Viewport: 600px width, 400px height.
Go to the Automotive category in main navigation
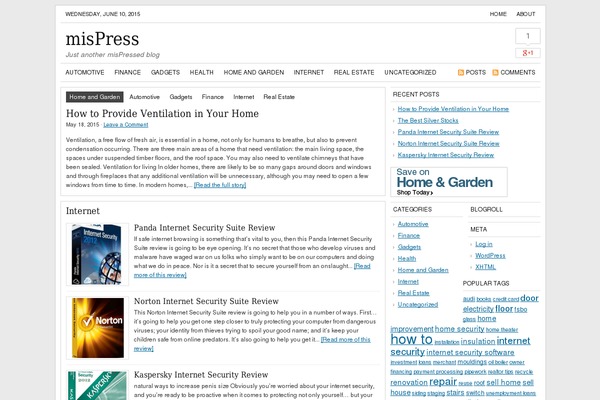point(85,72)
